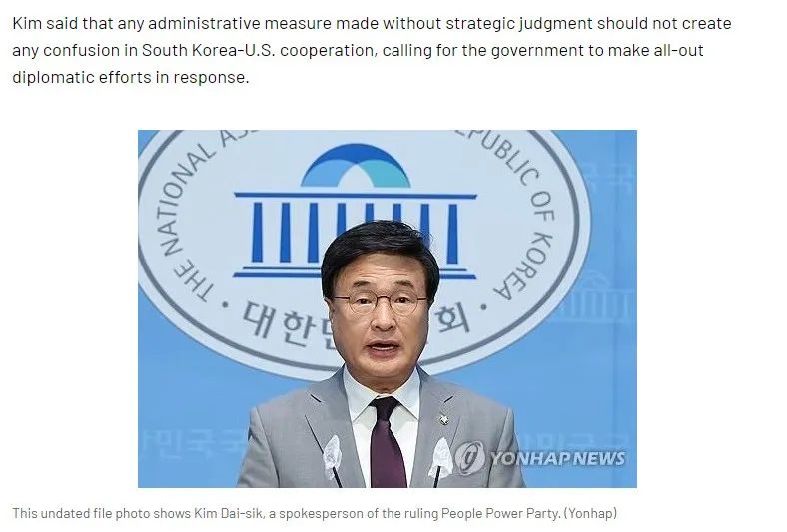Screen dimensions: 787x532
Task: Click the lapel pin on the gray jacket
Action: [443, 418]
